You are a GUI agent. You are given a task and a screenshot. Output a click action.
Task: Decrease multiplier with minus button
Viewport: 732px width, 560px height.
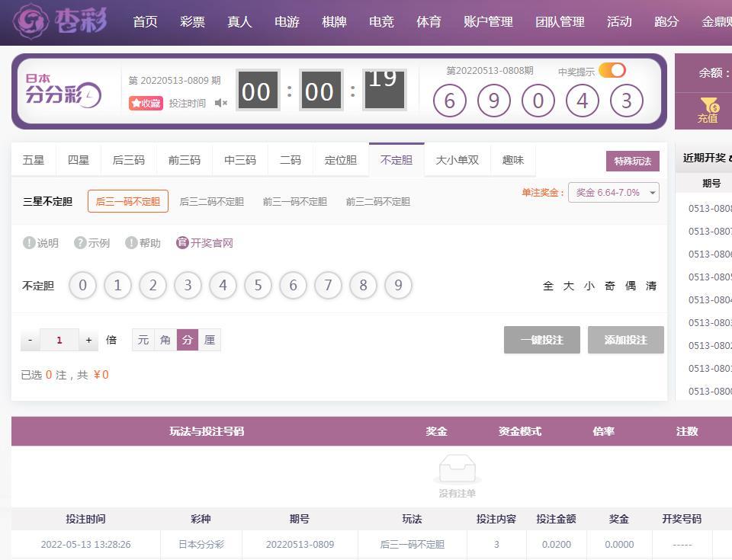pyautogui.click(x=30, y=340)
